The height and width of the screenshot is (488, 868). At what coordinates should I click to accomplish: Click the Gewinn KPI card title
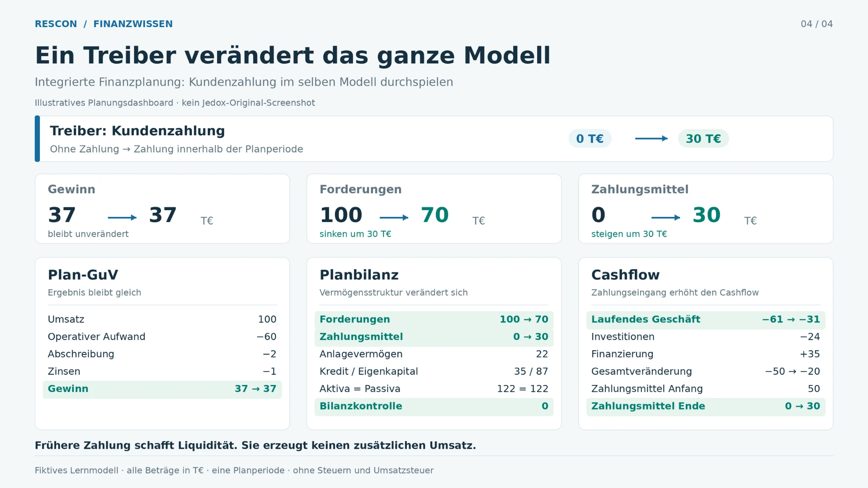point(71,189)
